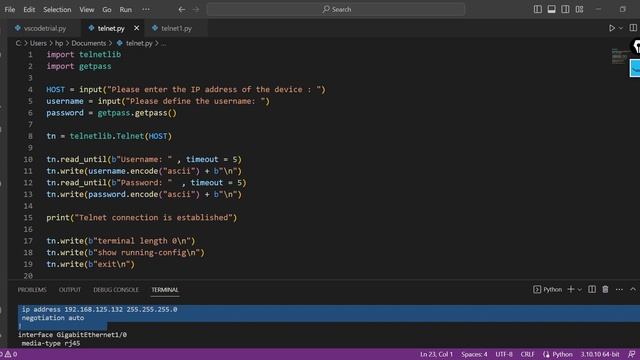Change indentation via Spaces: 4
Image resolution: width=640 pixels, height=360 pixels.
coord(474,354)
